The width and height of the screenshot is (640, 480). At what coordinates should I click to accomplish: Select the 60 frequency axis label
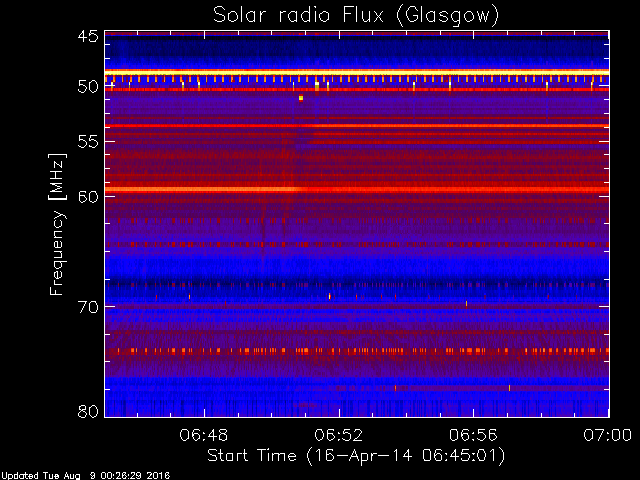click(88, 197)
